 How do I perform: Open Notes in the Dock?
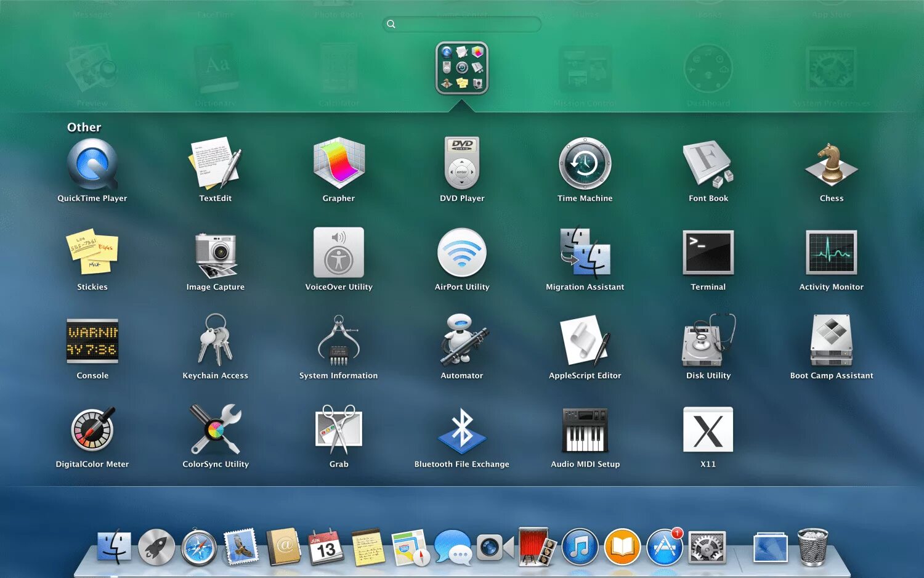coord(368,547)
